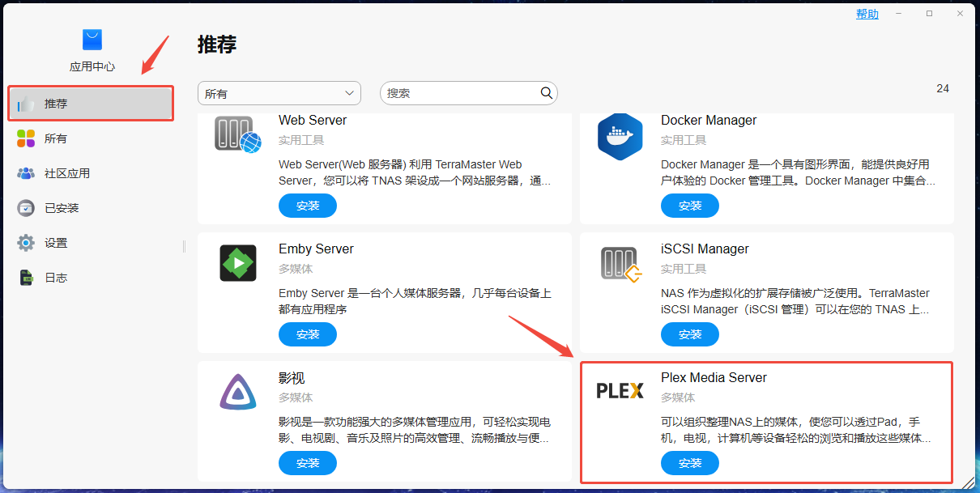Click the Docker Manager whale icon

coord(620,136)
